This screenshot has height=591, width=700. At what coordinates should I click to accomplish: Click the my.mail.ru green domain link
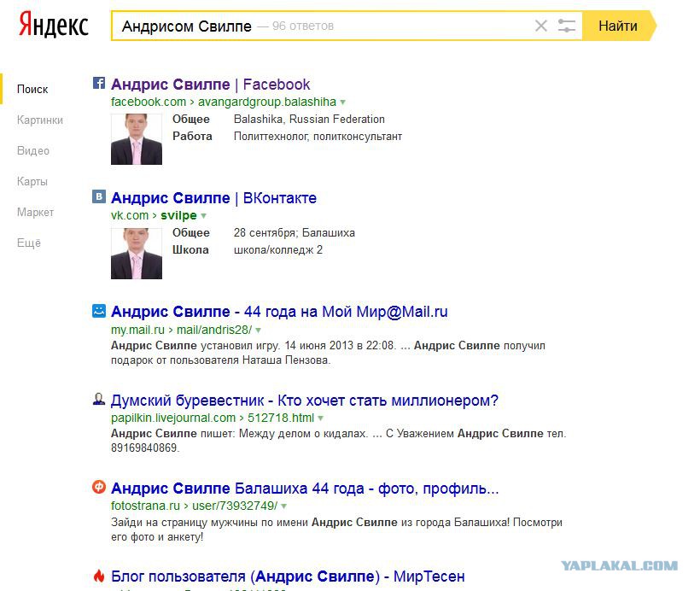tap(137, 330)
